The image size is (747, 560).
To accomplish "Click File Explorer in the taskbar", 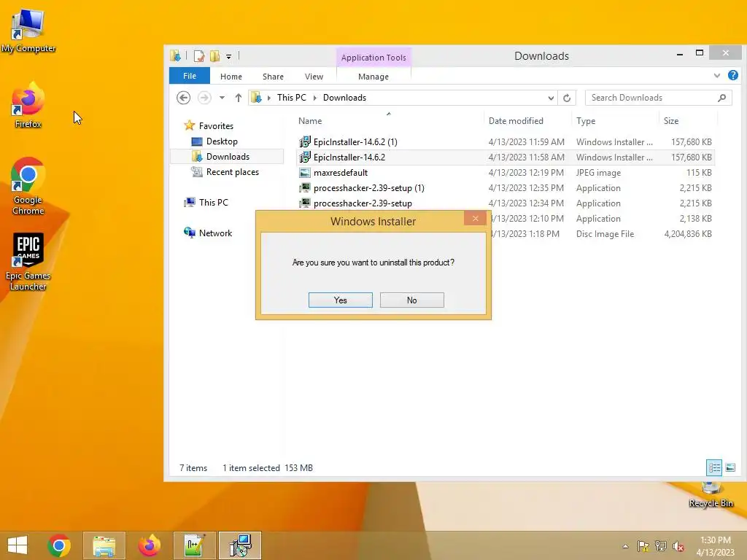I will [x=104, y=545].
